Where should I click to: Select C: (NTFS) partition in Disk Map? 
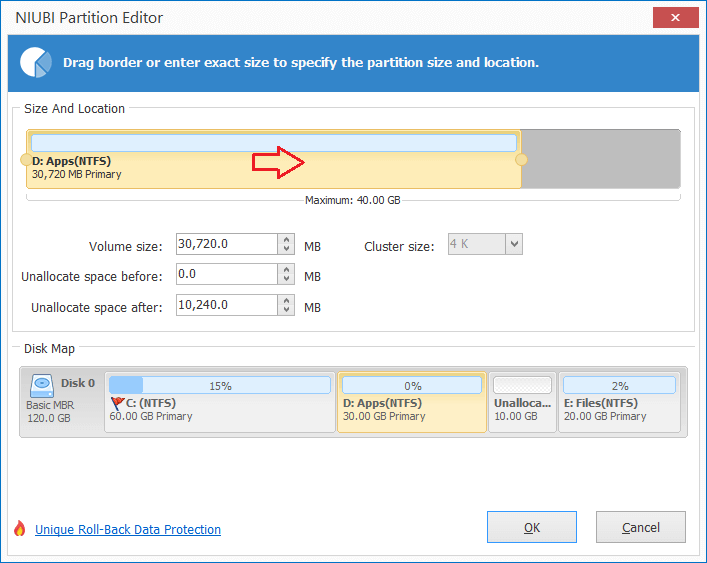tap(220, 402)
